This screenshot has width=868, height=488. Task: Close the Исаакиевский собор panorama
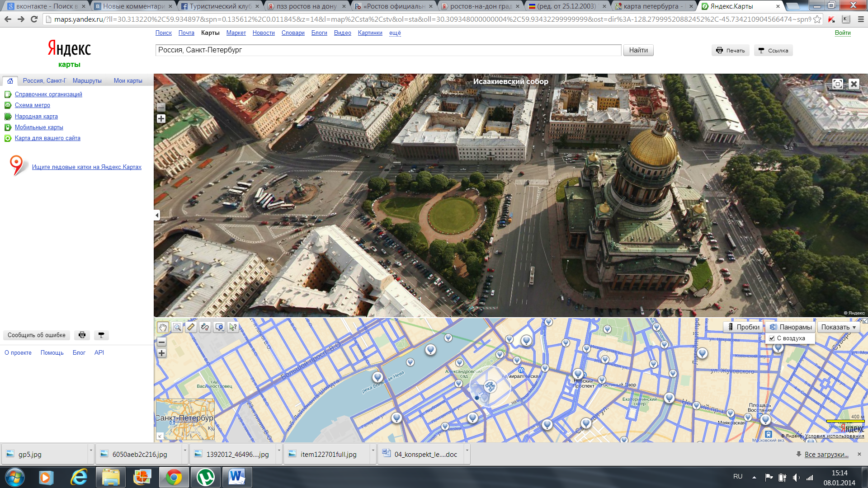tap(854, 84)
